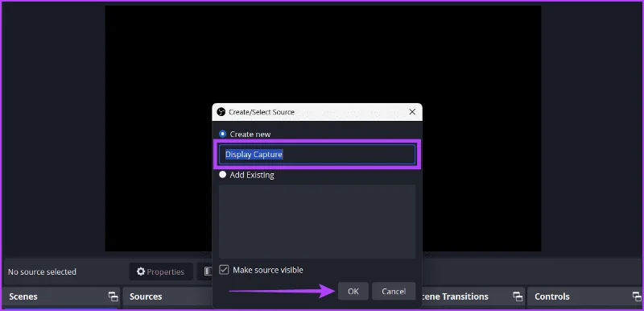Select the Create new radio button

click(223, 134)
